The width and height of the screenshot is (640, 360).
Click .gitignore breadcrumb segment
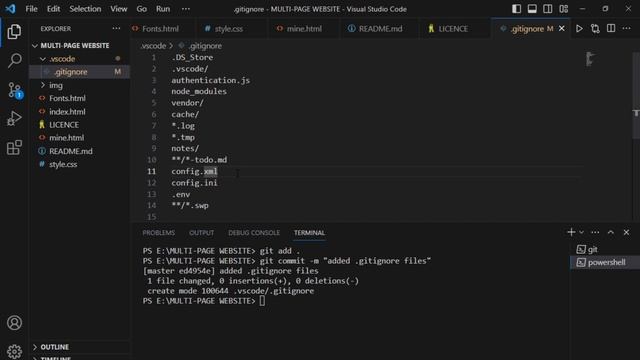pyautogui.click(x=205, y=46)
